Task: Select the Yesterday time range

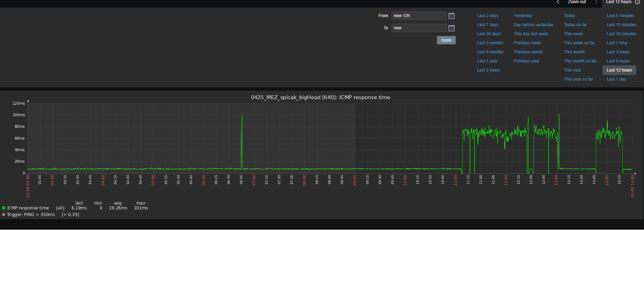Action: click(523, 16)
